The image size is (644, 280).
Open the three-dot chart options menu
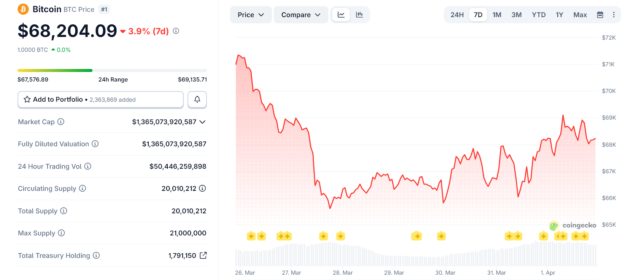point(614,14)
